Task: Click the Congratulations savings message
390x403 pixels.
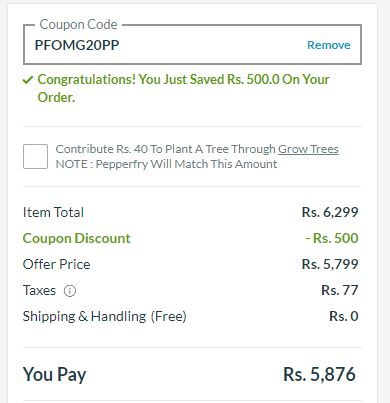Action: pyautogui.click(x=183, y=88)
